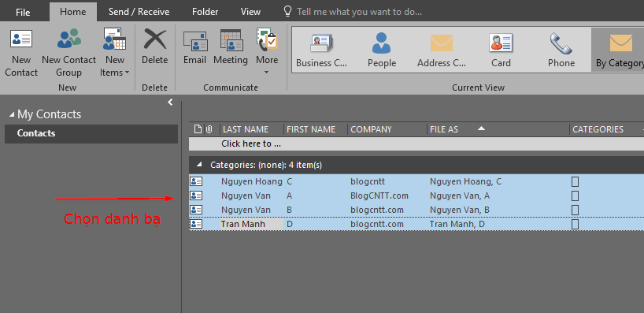Sort by LAST NAME column
The height and width of the screenshot is (313, 644).
click(x=251, y=129)
